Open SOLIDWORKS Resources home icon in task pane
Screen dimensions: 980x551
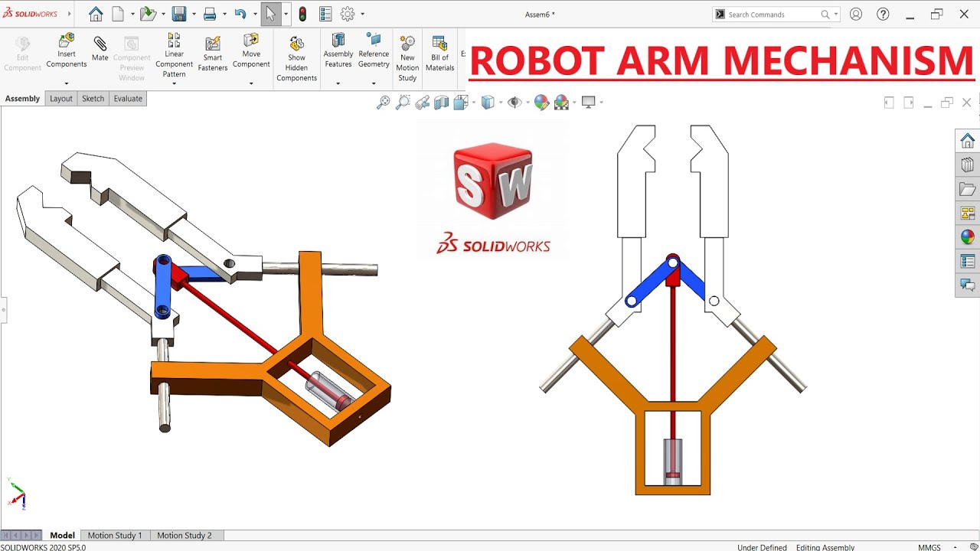(x=968, y=141)
